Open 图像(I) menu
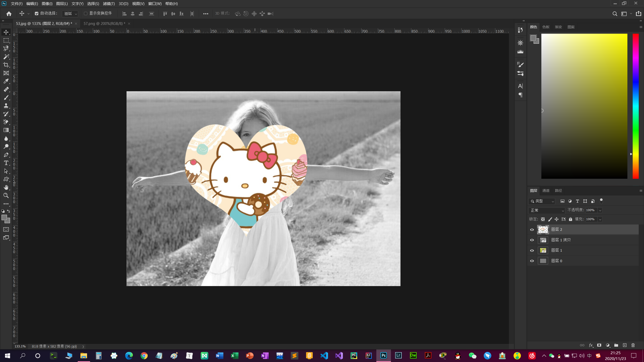This screenshot has height=362, width=644. 47,4
